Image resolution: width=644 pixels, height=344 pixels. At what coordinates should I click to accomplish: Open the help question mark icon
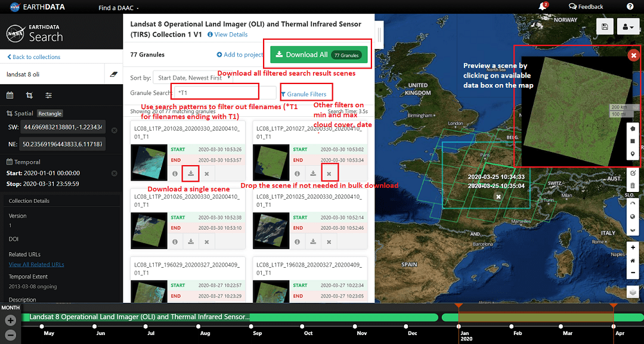pyautogui.click(x=630, y=6)
